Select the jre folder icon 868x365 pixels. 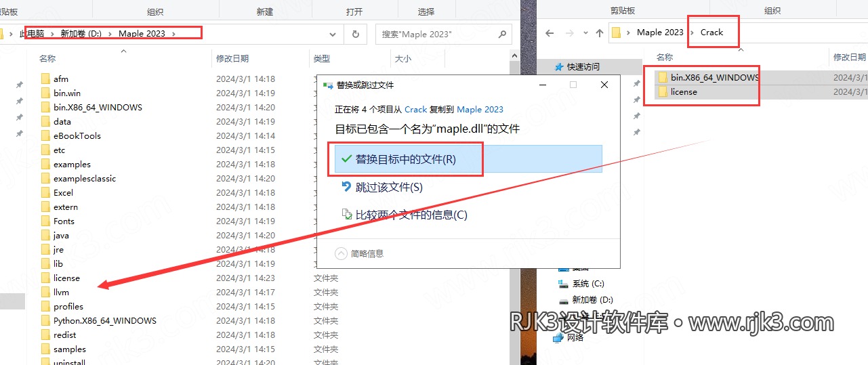pyautogui.click(x=45, y=249)
